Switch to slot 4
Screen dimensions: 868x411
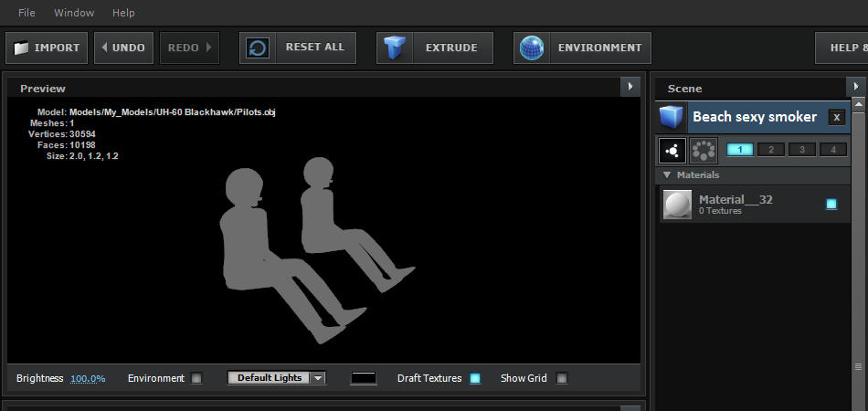point(833,150)
